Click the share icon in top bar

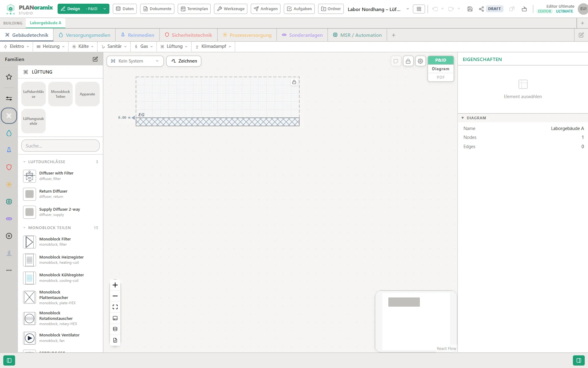click(481, 9)
